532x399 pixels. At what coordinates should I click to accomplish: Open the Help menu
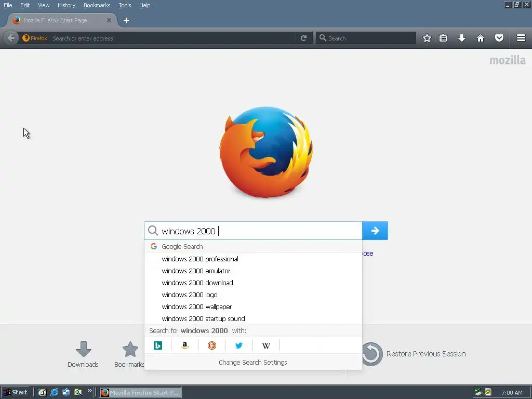tap(144, 5)
